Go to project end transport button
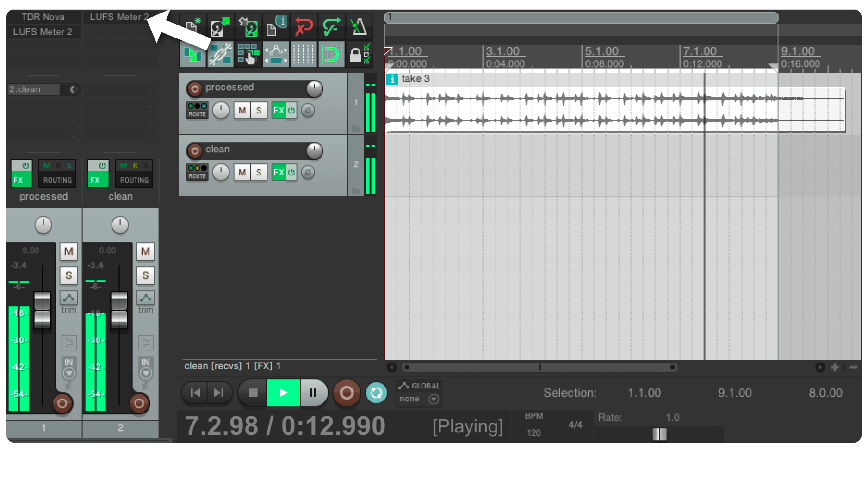 click(219, 393)
